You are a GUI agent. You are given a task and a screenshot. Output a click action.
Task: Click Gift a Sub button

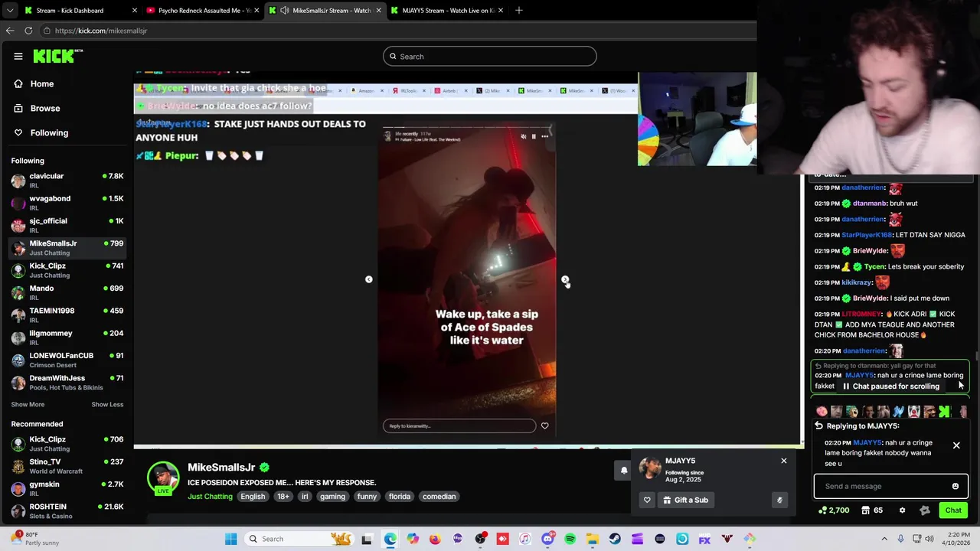[x=685, y=500]
